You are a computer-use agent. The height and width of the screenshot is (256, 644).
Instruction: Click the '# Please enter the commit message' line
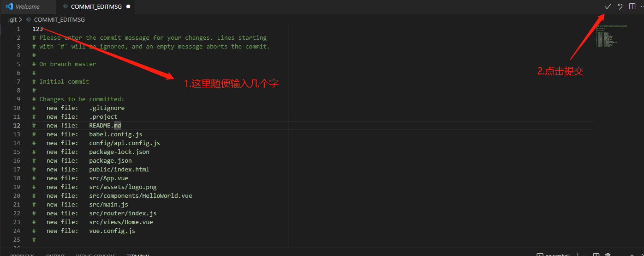pyautogui.click(x=149, y=37)
